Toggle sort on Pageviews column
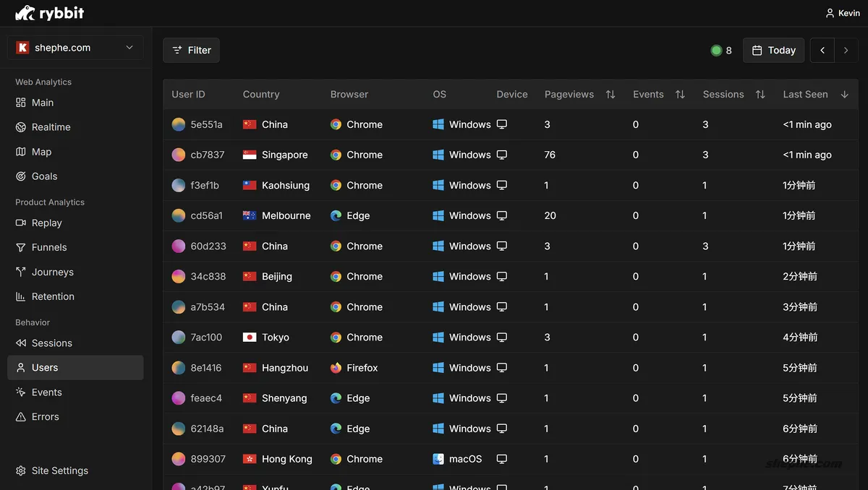Viewport: 868px width, 490px height. point(610,95)
